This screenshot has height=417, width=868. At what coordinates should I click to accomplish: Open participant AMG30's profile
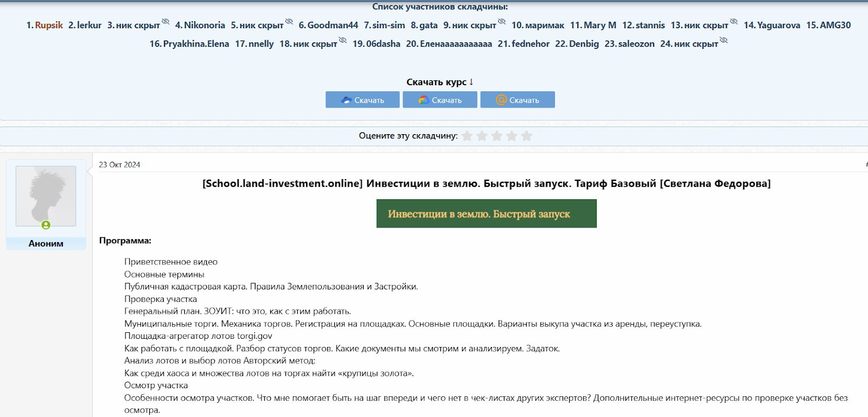(x=835, y=25)
